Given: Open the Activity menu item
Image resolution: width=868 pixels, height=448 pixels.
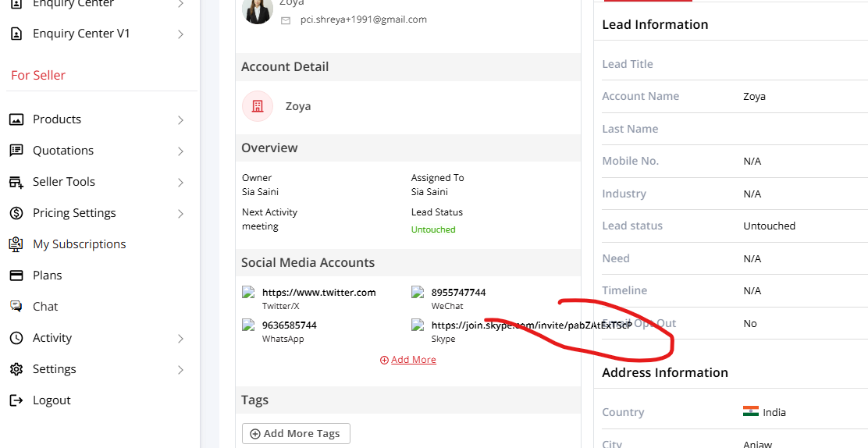Looking at the screenshot, I should (52, 338).
